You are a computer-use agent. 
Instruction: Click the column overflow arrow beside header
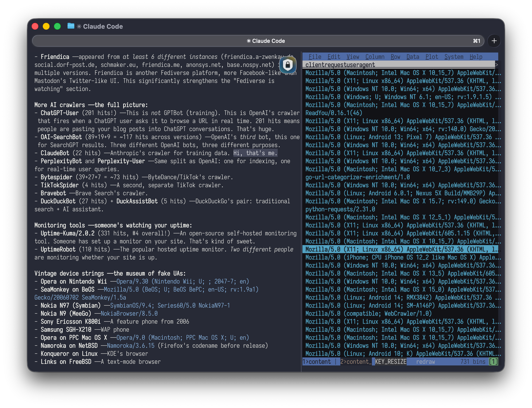point(497,65)
